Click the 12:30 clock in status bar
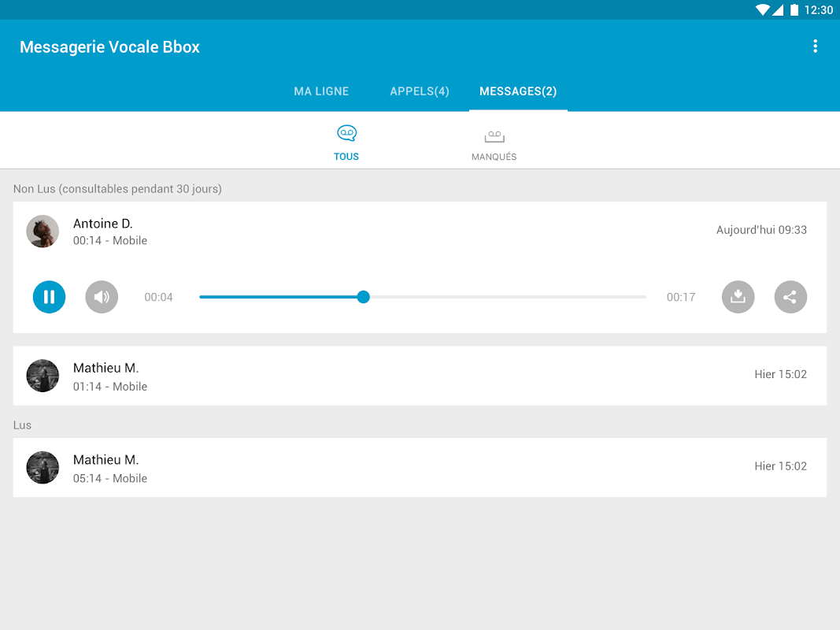The height and width of the screenshot is (630, 840). [819, 10]
